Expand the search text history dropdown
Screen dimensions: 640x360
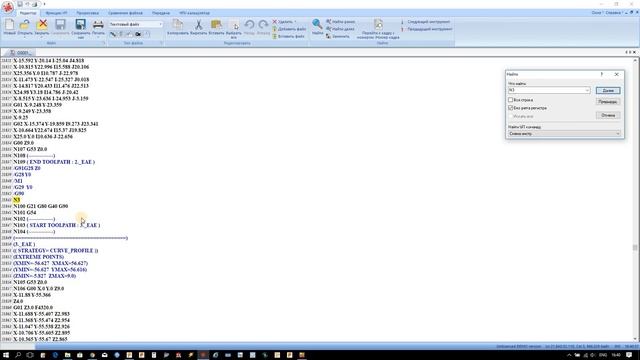point(587,90)
